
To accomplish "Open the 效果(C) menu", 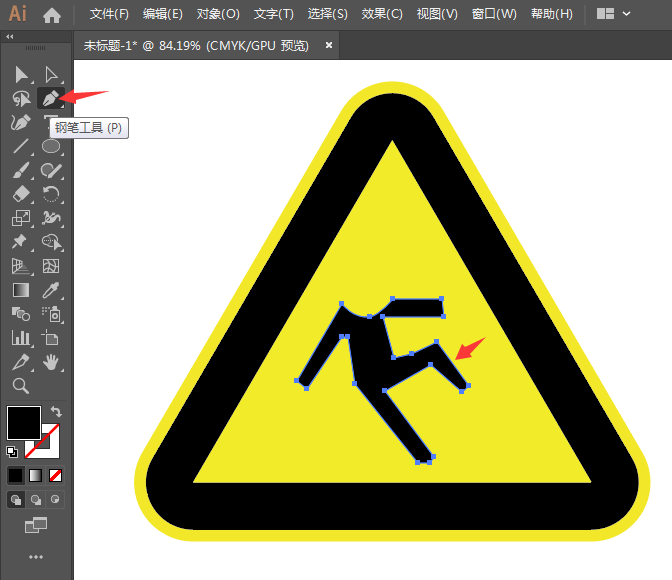I will [382, 14].
